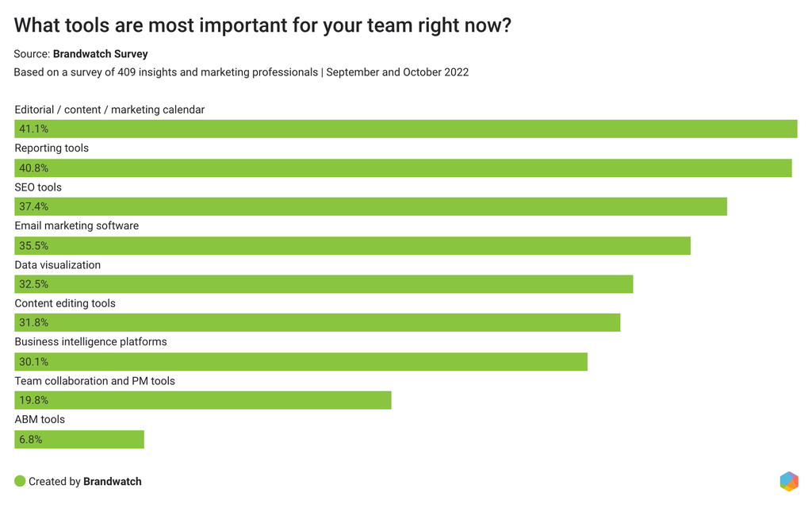
Task: Click the Team collaboration and PM tools bar
Action: click(203, 400)
